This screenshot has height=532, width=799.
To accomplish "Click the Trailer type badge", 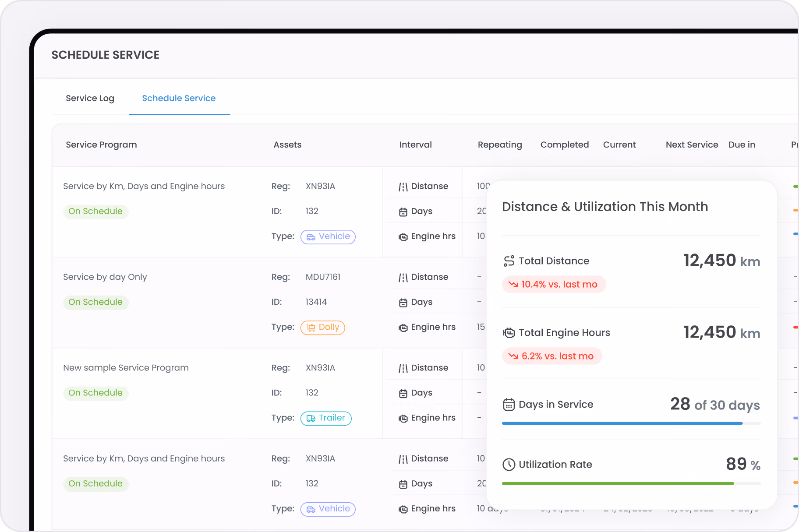I will tap(325, 418).
